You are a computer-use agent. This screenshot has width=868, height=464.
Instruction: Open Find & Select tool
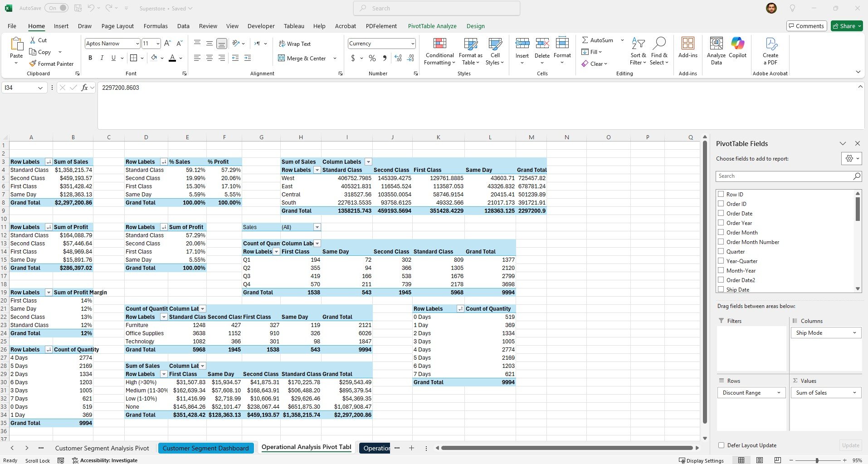click(659, 51)
